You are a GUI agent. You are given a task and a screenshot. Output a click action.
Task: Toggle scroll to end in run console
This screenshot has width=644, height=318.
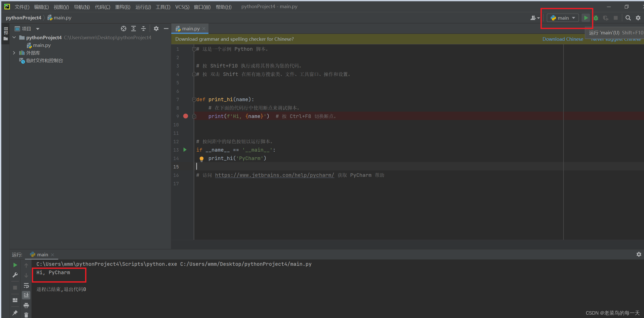click(x=26, y=295)
